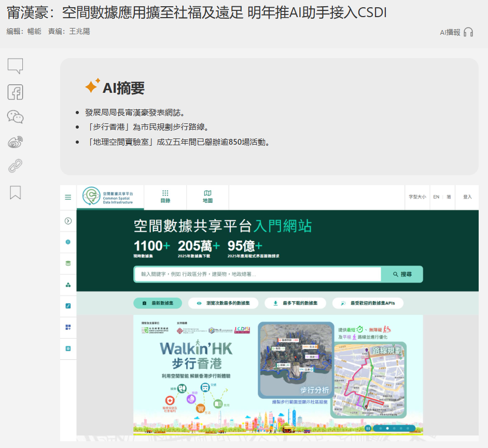
Task: Click the headphone icon beside AI播報
Action: [x=468, y=32]
